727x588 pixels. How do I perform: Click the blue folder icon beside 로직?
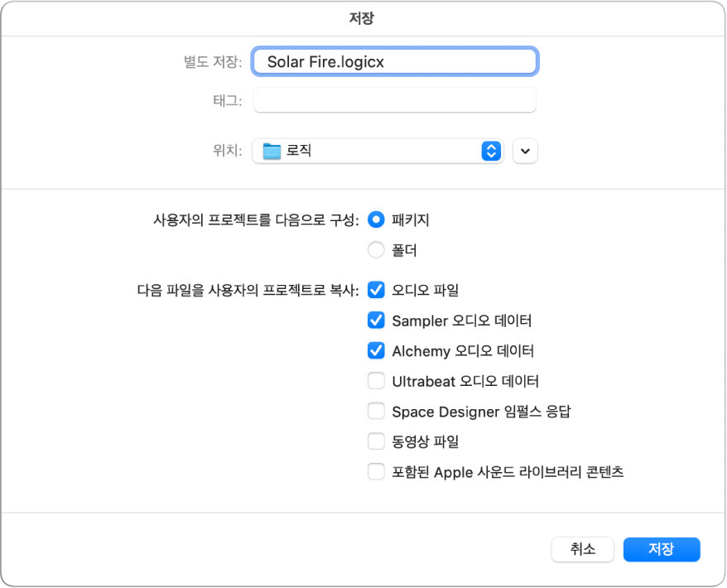point(272,151)
